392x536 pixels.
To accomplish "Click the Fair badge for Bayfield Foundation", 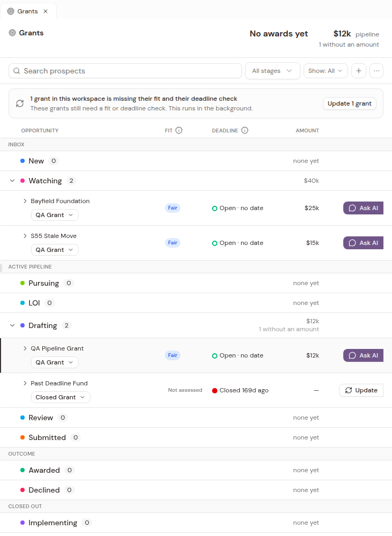I will [x=172, y=208].
